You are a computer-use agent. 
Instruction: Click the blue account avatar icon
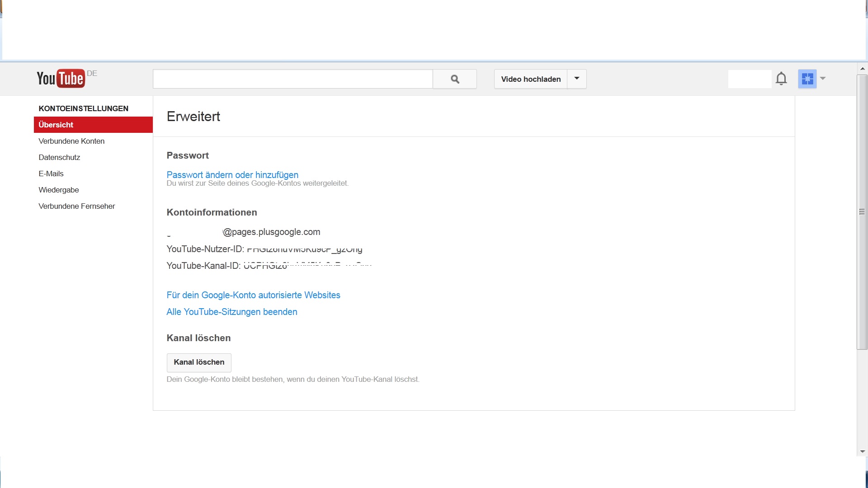tap(807, 79)
